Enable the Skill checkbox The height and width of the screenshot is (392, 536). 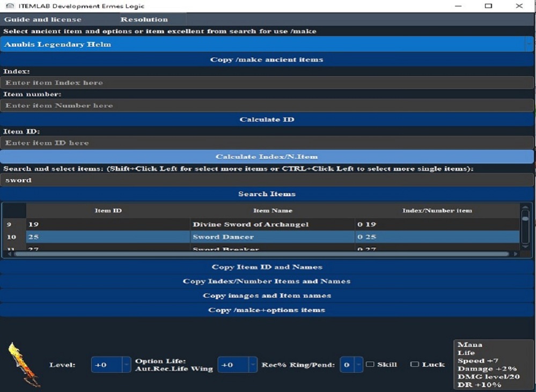(370, 365)
